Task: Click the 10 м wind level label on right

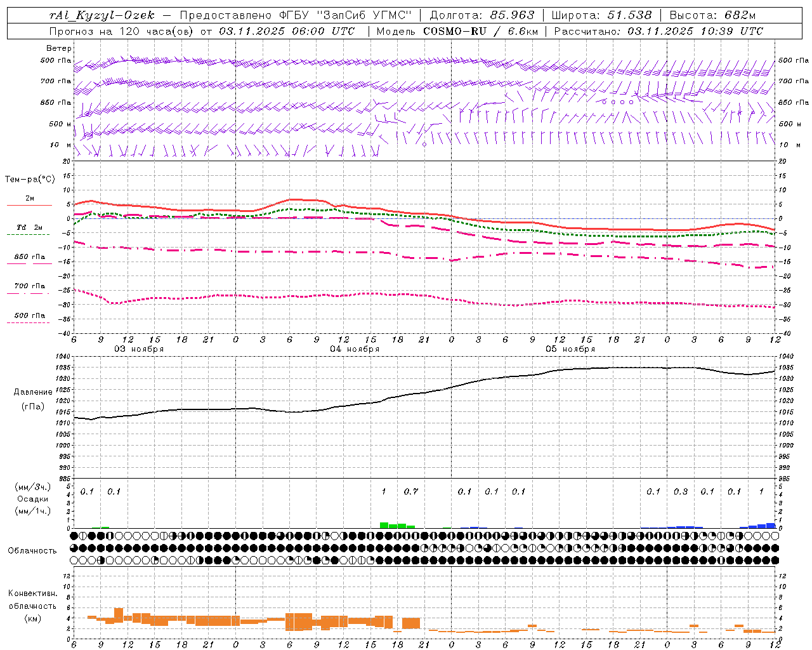Action: tap(790, 145)
